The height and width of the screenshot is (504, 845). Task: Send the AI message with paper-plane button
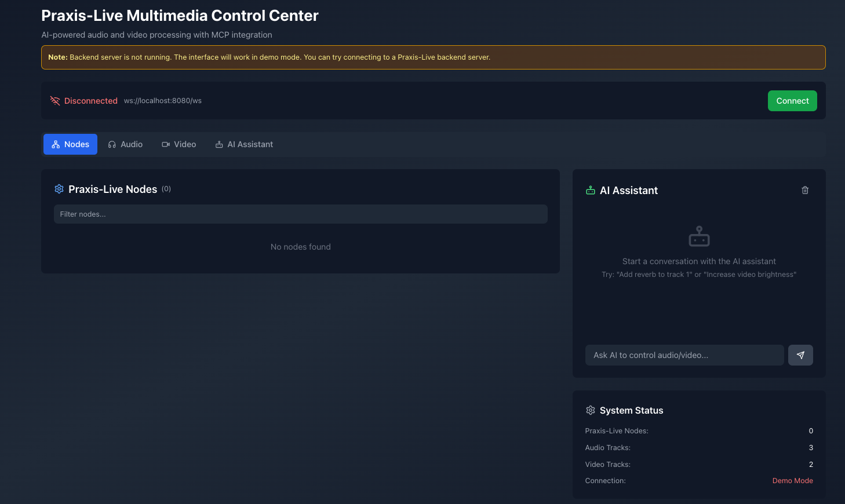point(800,355)
